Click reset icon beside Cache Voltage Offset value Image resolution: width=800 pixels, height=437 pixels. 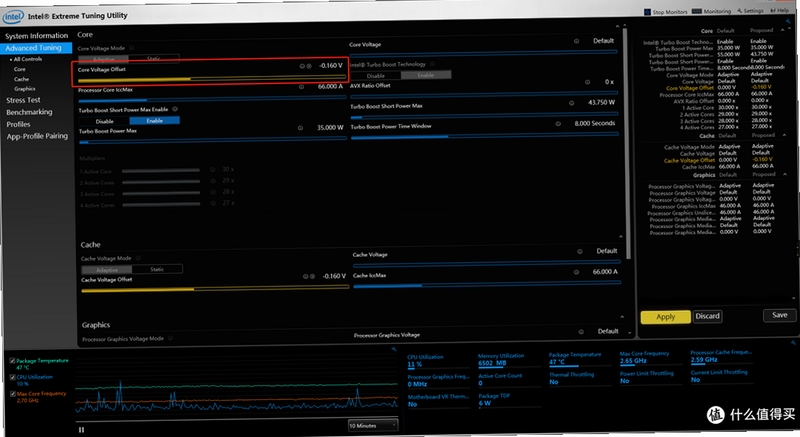pyautogui.click(x=313, y=276)
